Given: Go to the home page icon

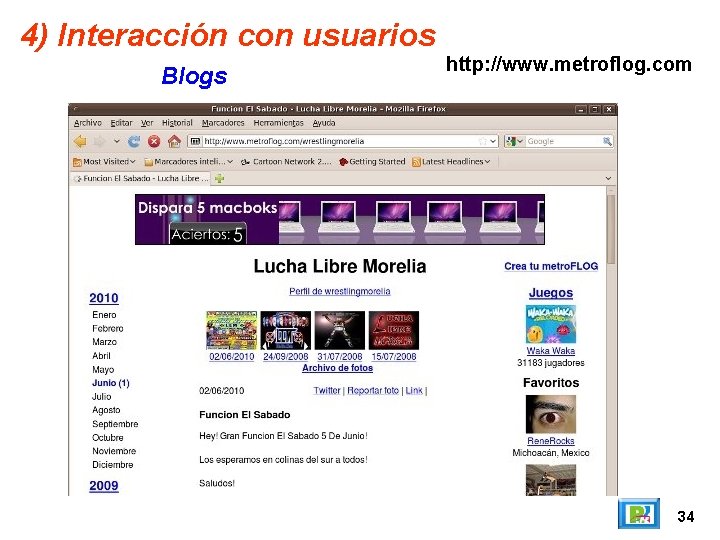Looking at the screenshot, I should (174, 141).
